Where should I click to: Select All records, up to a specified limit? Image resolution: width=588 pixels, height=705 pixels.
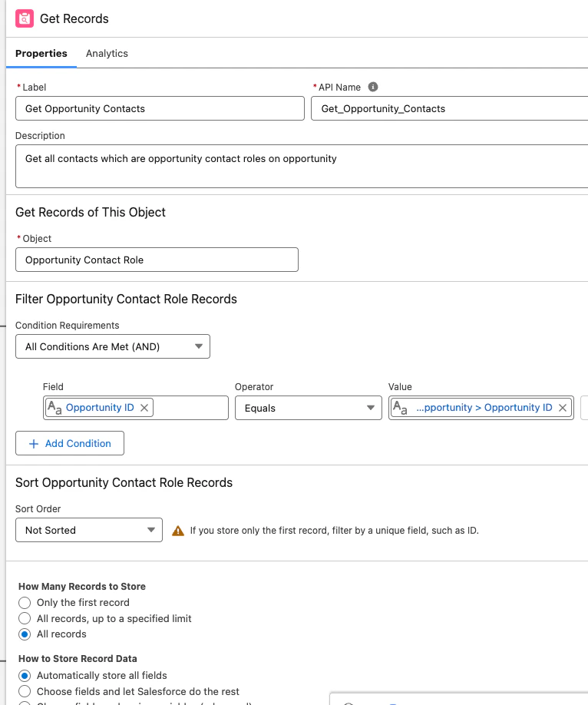25,618
